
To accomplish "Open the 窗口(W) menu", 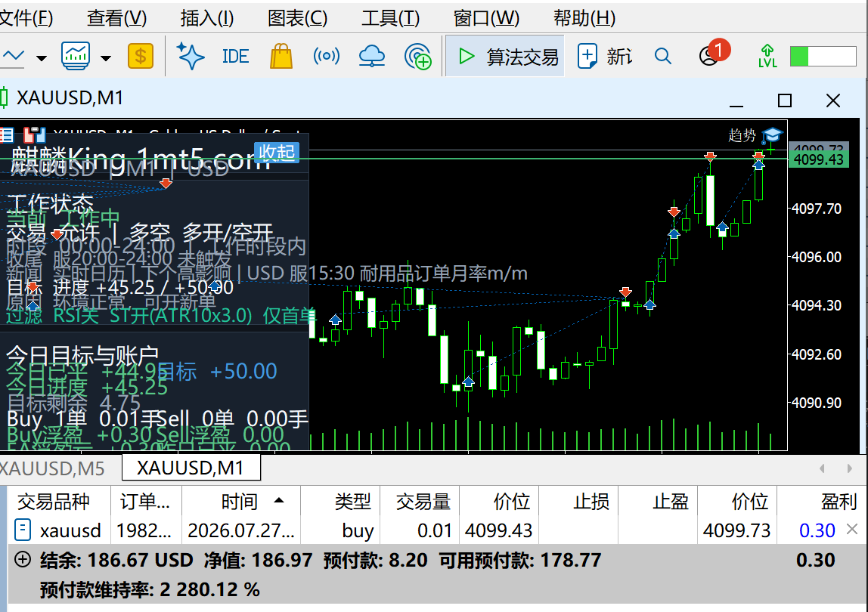I will point(486,18).
